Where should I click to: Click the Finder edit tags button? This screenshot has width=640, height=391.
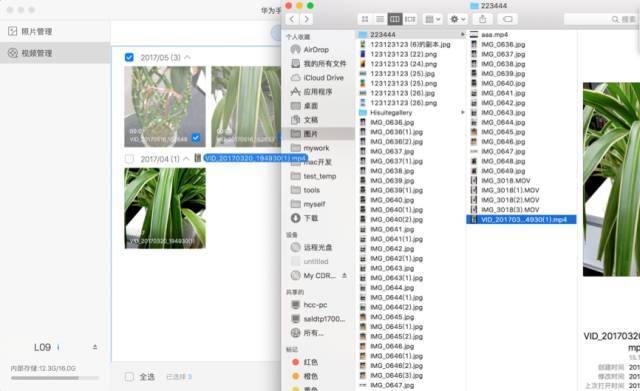[507, 19]
